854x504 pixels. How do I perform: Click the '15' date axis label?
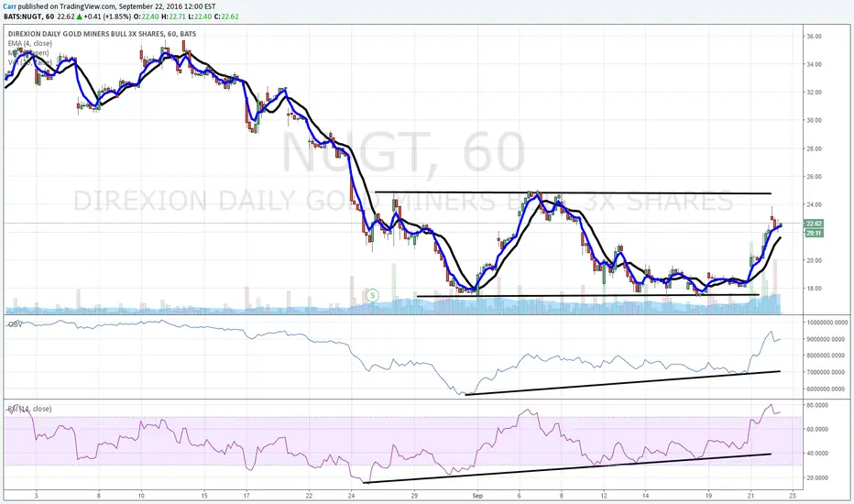[204, 496]
